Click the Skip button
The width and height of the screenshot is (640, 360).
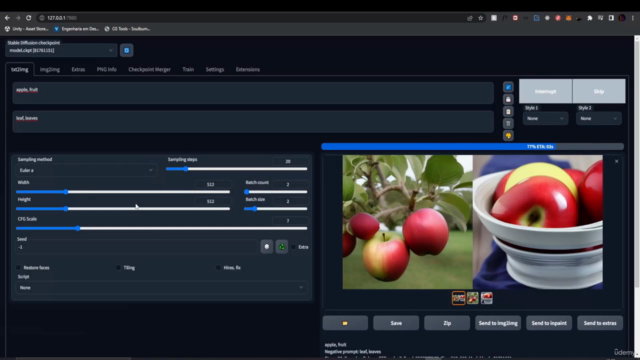pyautogui.click(x=599, y=91)
